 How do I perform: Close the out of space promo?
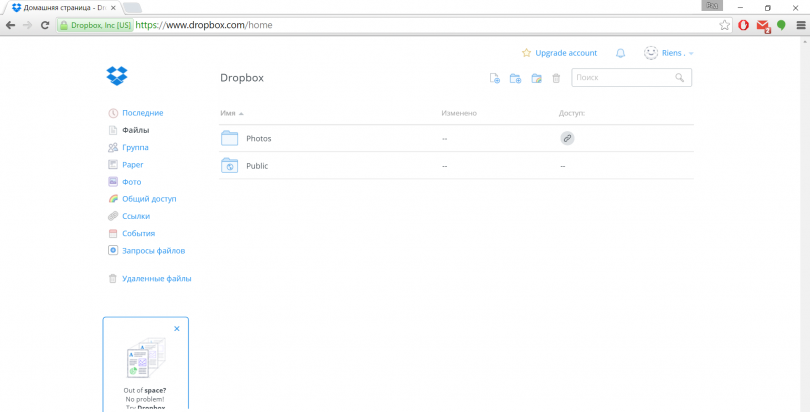[x=177, y=328]
